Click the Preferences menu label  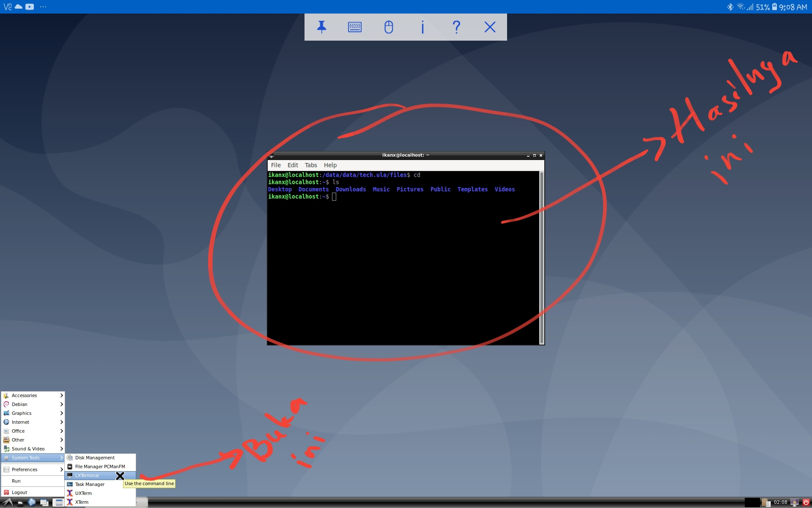click(25, 469)
